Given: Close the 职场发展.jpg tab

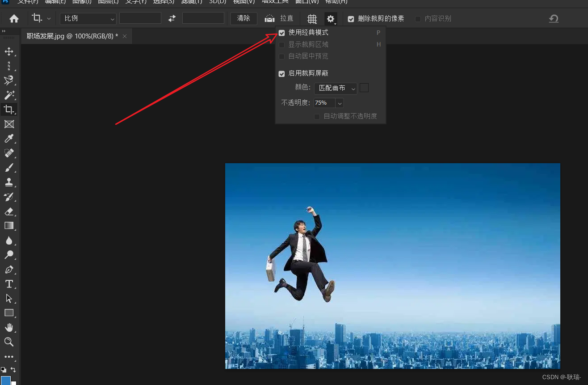Looking at the screenshot, I should click(x=125, y=36).
